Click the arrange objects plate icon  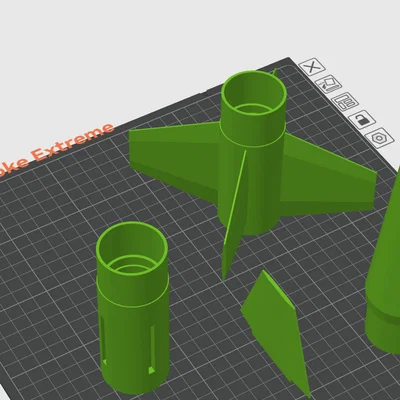345,101
